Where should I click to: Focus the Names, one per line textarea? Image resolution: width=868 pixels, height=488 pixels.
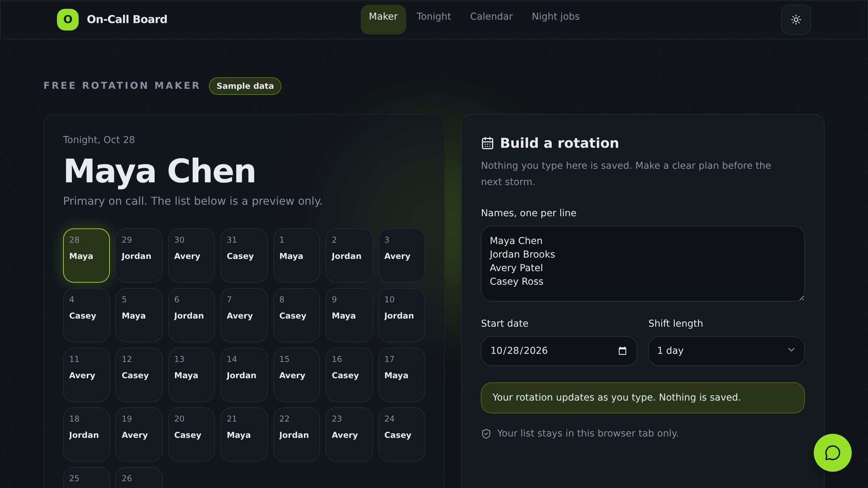[643, 264]
